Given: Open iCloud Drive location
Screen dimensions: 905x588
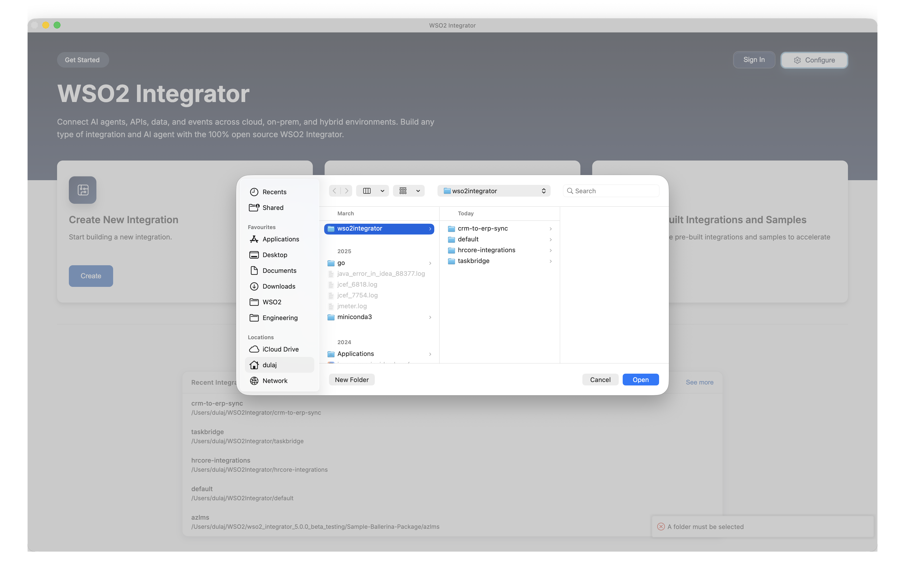Looking at the screenshot, I should tap(279, 349).
